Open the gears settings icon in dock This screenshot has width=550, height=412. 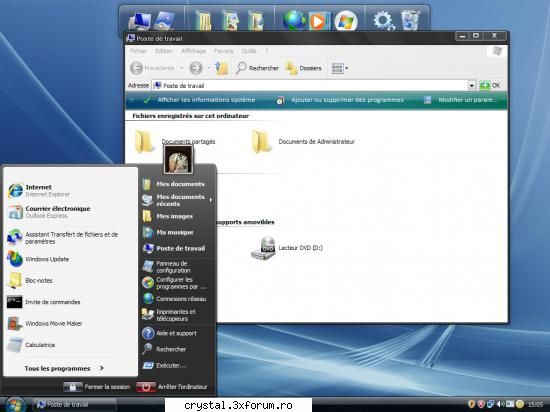pyautogui.click(x=383, y=20)
